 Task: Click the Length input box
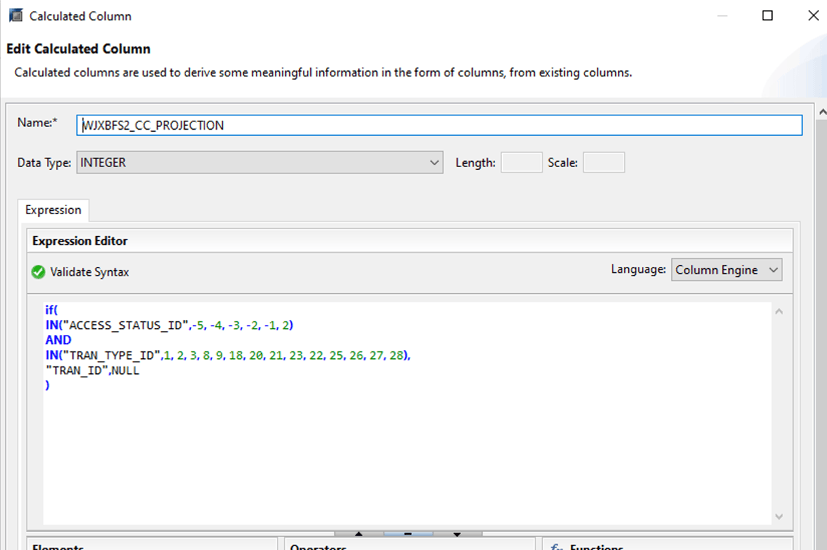click(x=521, y=162)
